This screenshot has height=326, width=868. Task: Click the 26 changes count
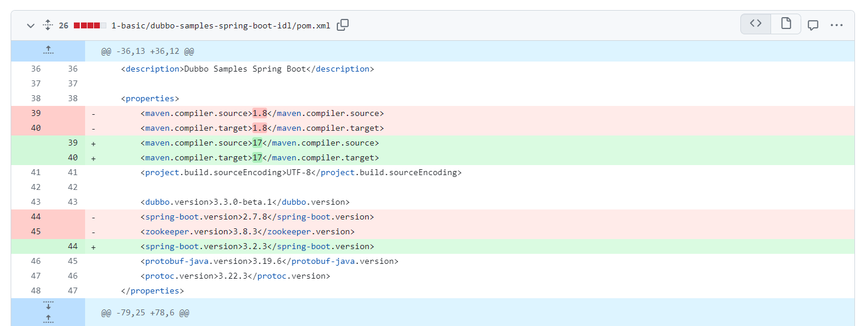click(63, 25)
